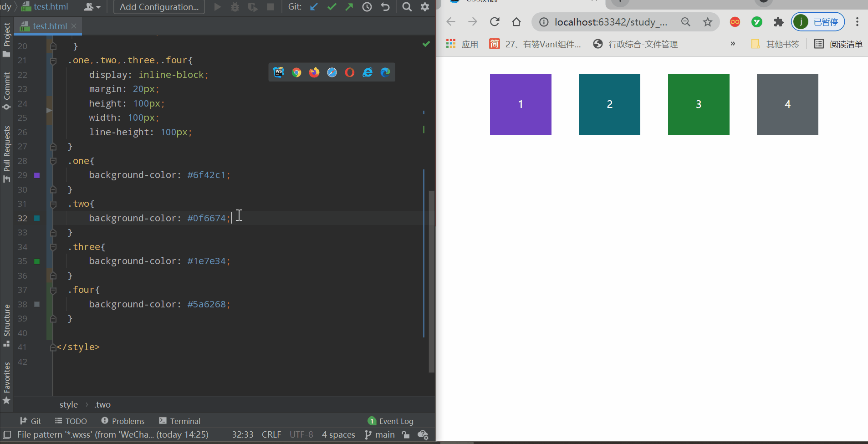Click the gray #5a6268 gutter swatch
868x444 pixels.
[x=37, y=304]
